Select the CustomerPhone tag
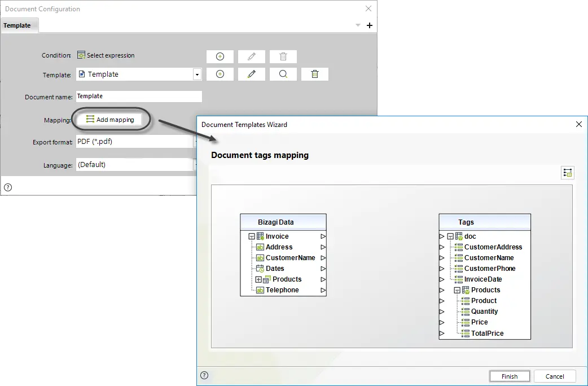The image size is (588, 386). [490, 269]
